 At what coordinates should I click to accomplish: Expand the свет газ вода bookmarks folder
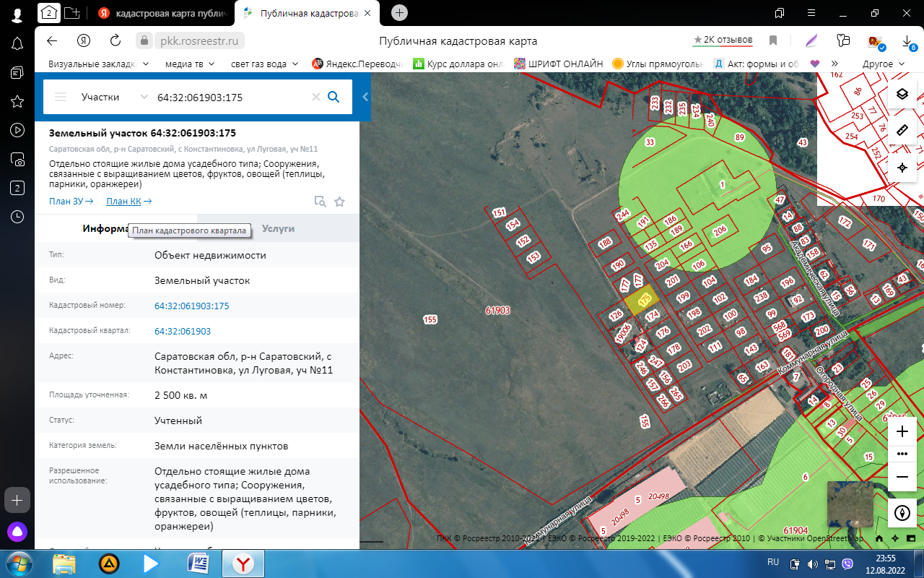tap(264, 64)
